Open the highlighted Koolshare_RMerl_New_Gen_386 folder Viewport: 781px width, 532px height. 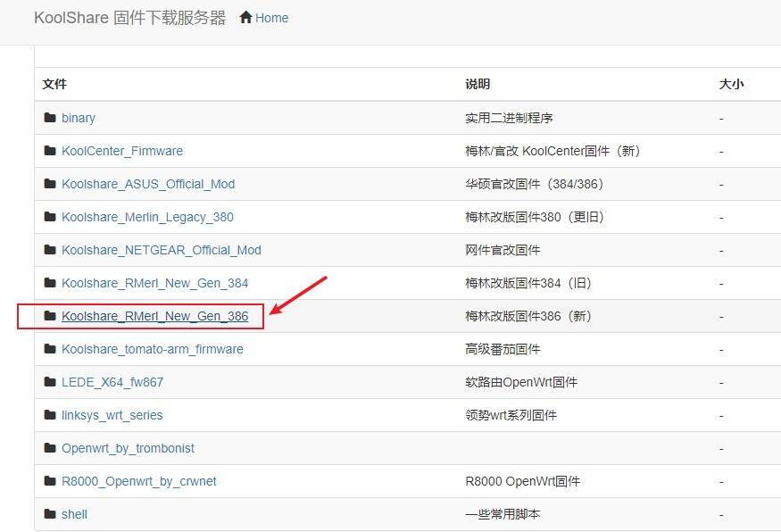(x=157, y=316)
